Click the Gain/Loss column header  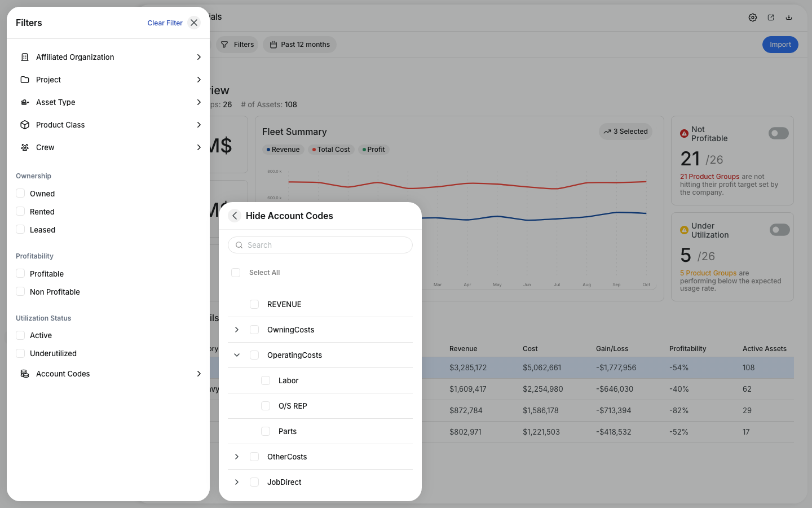[x=612, y=349]
